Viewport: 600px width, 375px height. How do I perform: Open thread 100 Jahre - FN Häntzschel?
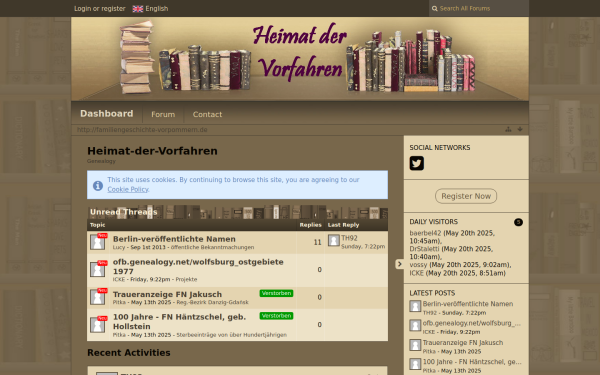click(179, 321)
